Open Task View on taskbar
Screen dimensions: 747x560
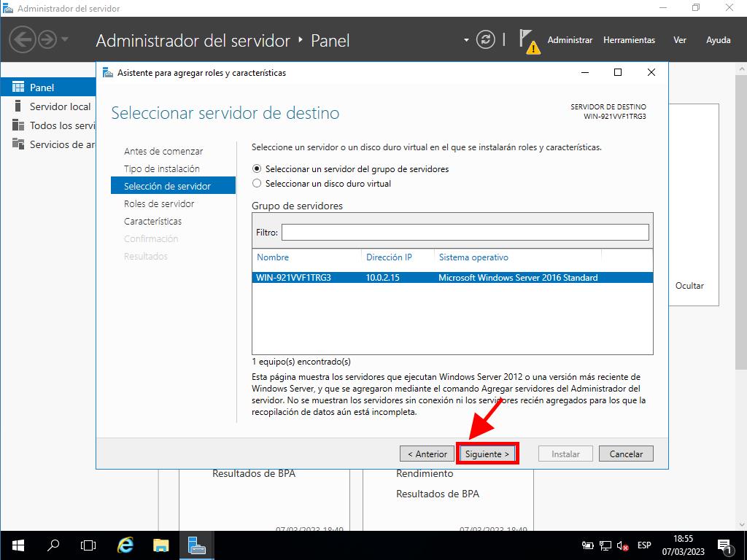click(x=88, y=545)
